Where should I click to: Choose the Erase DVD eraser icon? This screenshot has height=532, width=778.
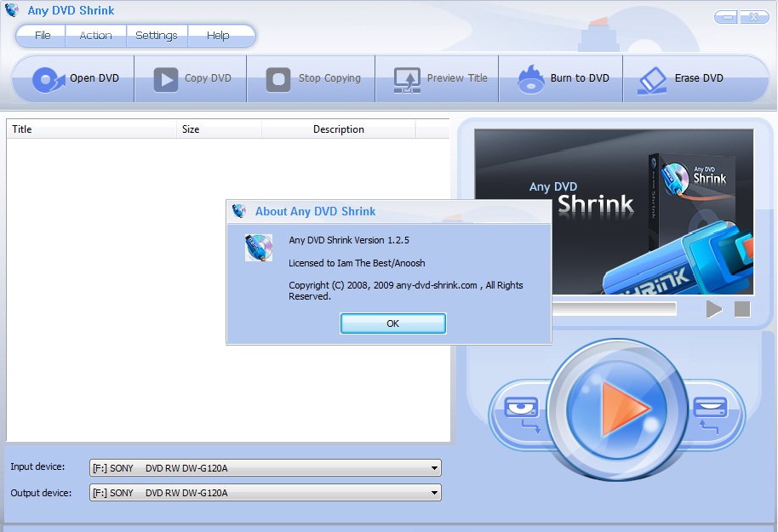tap(653, 79)
